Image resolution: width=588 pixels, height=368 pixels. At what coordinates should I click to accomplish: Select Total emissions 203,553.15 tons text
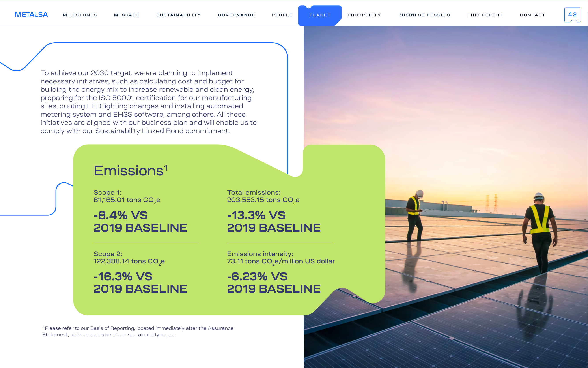[x=263, y=196]
